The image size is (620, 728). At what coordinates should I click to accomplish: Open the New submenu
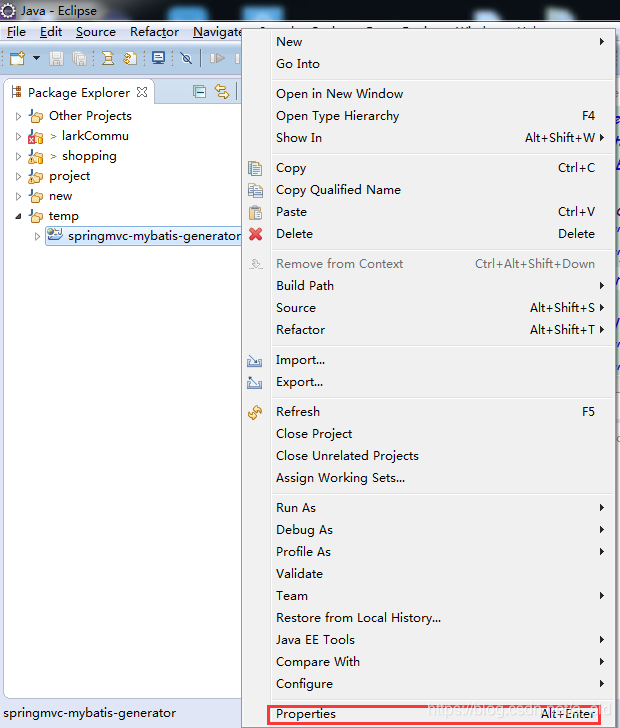[442, 42]
